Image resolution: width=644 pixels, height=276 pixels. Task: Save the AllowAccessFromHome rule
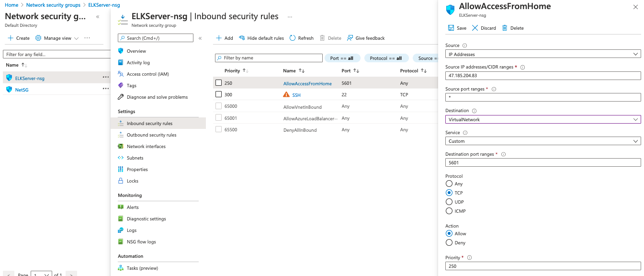[457, 28]
